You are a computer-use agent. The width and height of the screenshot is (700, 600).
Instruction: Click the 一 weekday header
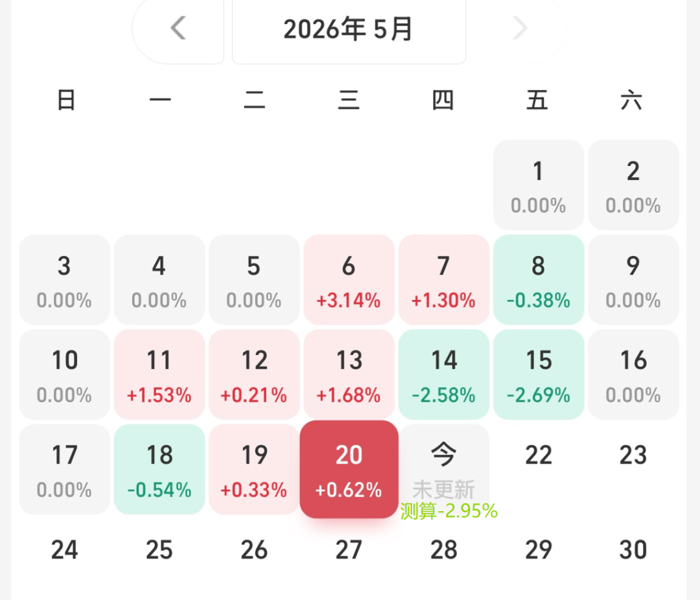(x=160, y=100)
